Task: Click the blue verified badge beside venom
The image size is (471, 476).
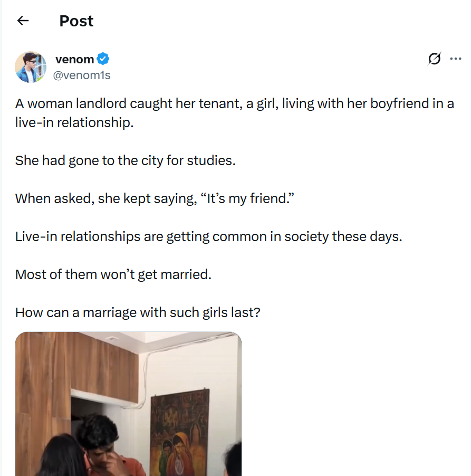Action: (x=103, y=59)
